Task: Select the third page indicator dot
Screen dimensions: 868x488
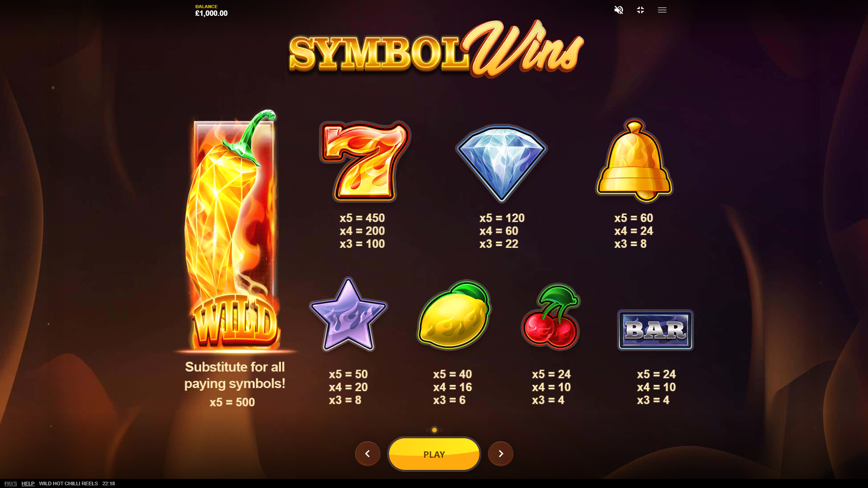Action: tap(441, 430)
